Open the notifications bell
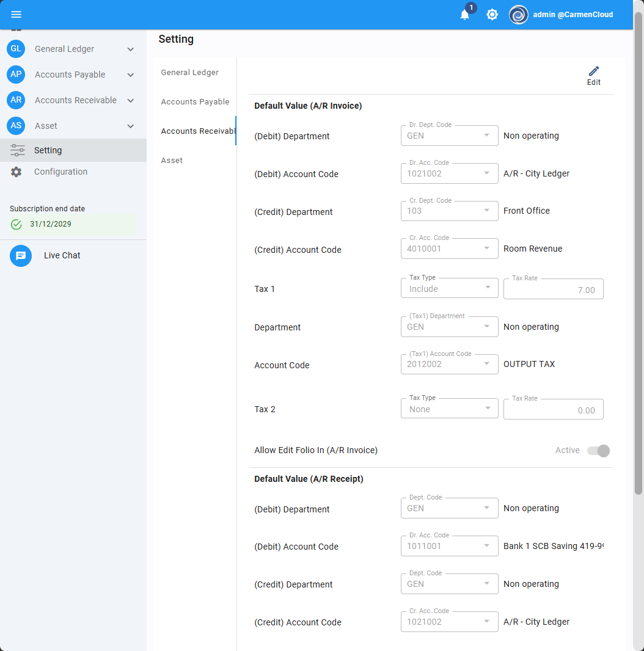The image size is (644, 651). click(x=465, y=15)
